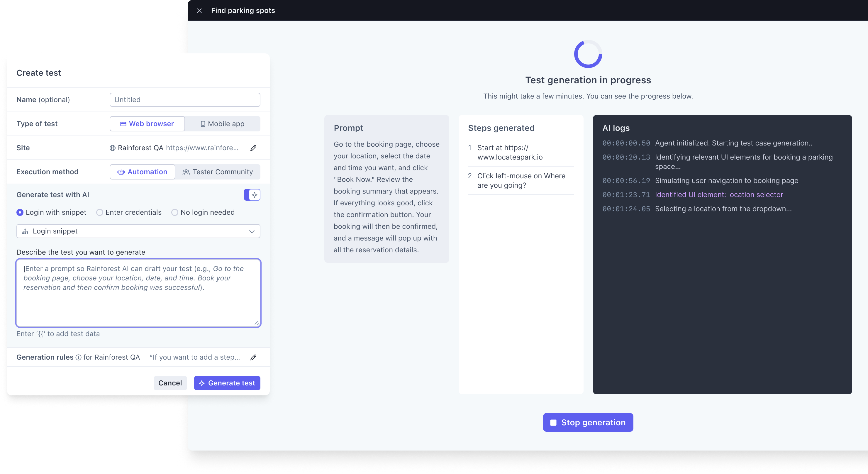
Task: Select the Login with snippet radio button
Action: click(20, 212)
